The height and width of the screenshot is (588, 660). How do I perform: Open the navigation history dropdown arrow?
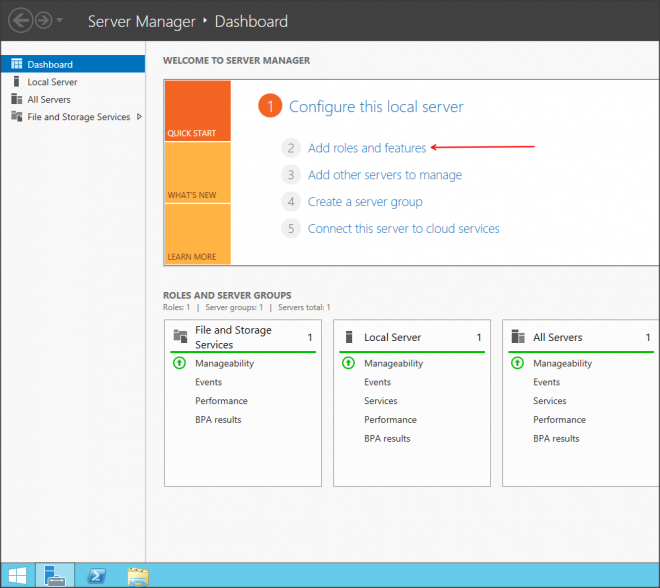point(60,21)
